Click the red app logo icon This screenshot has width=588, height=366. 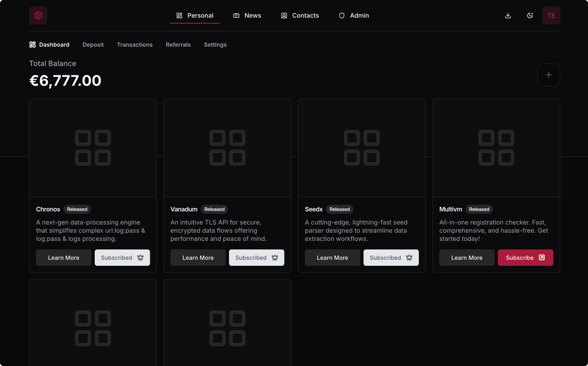[x=38, y=15]
